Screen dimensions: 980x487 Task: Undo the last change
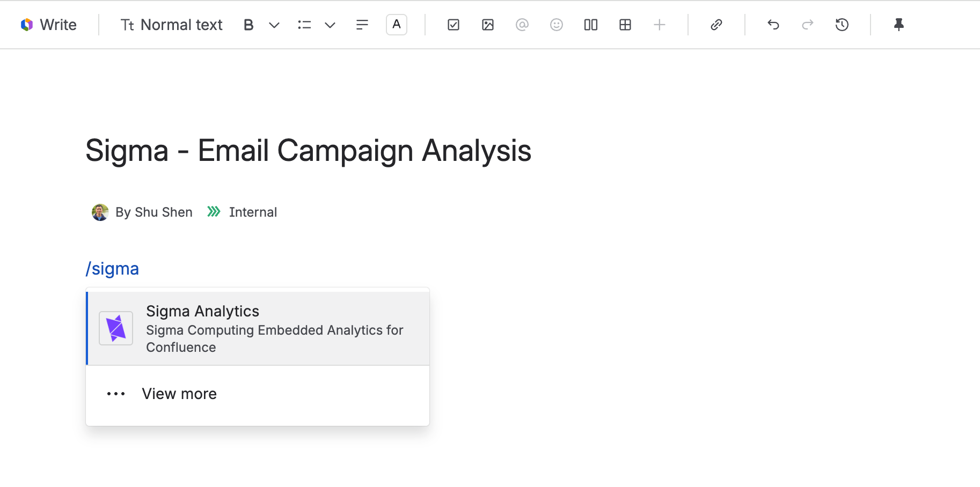point(773,25)
